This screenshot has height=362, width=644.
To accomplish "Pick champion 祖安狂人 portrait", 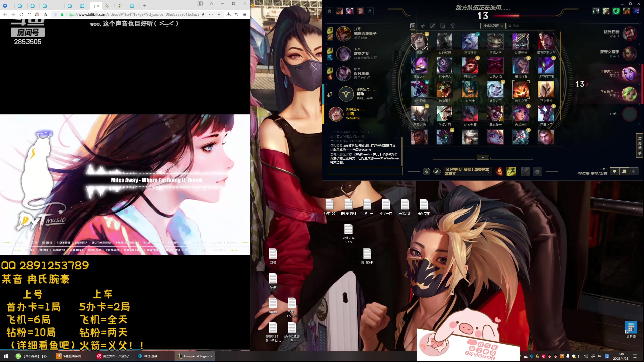I will tap(444, 65).
